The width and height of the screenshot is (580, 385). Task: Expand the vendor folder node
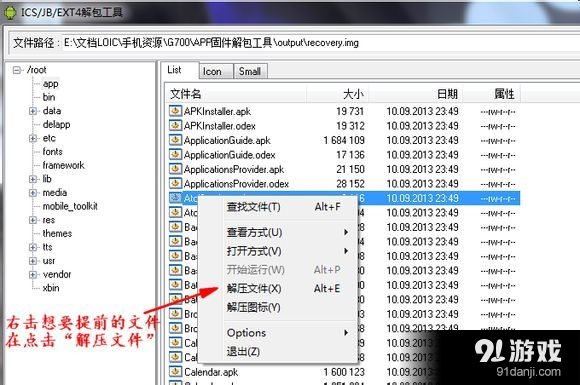(33, 275)
